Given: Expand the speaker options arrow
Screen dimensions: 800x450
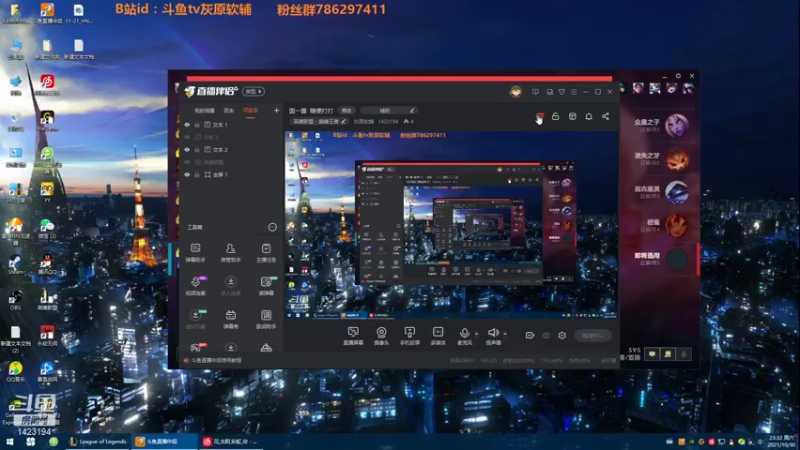Looking at the screenshot, I should tap(505, 334).
